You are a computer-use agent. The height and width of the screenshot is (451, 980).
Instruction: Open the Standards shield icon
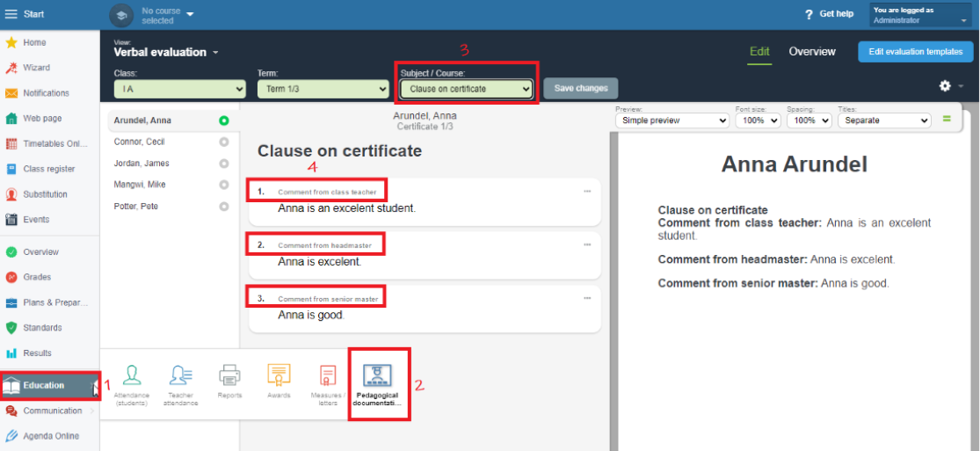[11, 328]
